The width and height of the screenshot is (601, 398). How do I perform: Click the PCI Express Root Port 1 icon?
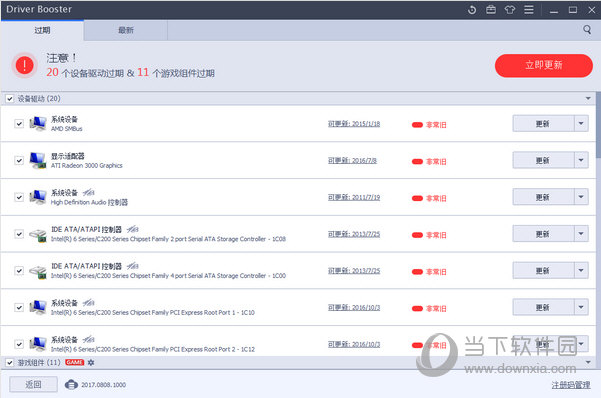(x=38, y=308)
